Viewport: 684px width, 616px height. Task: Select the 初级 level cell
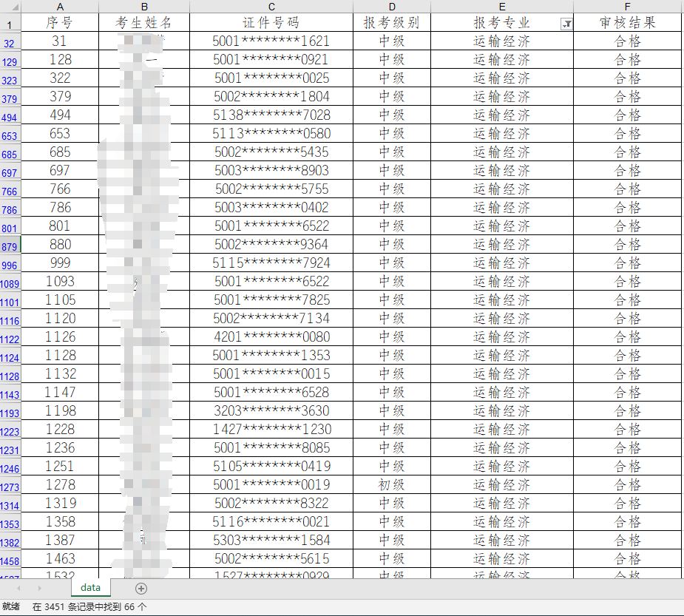click(x=392, y=485)
